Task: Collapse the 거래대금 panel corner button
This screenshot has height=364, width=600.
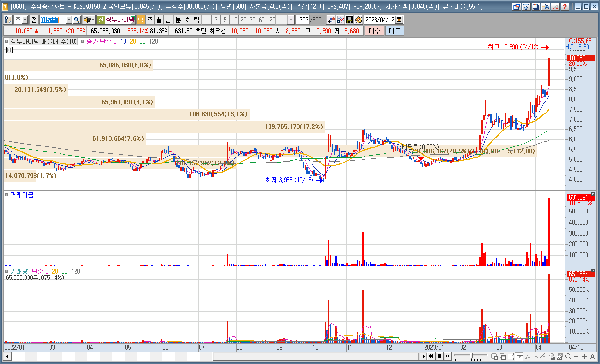Action: [x=593, y=194]
